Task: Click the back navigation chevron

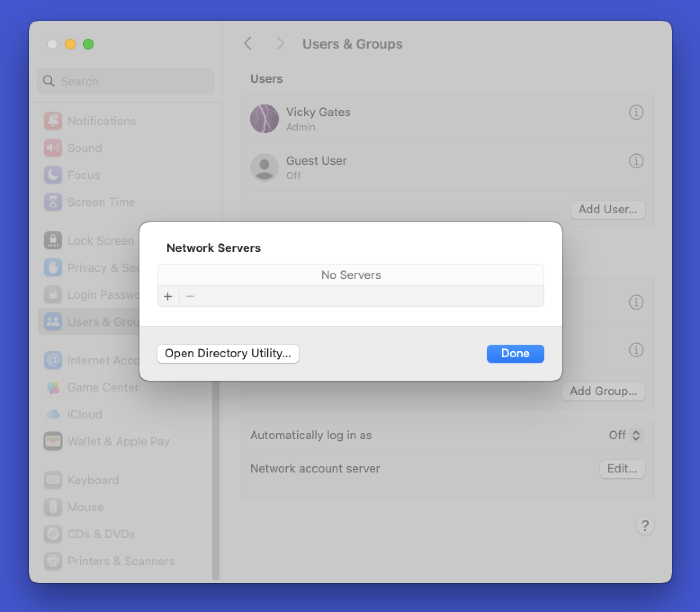Action: click(248, 43)
